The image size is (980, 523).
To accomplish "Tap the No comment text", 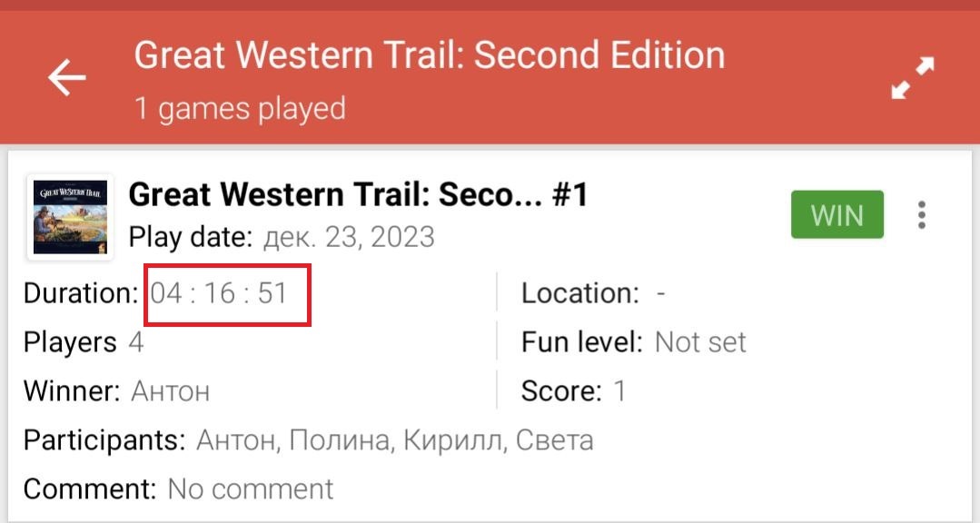I will tap(251, 489).
